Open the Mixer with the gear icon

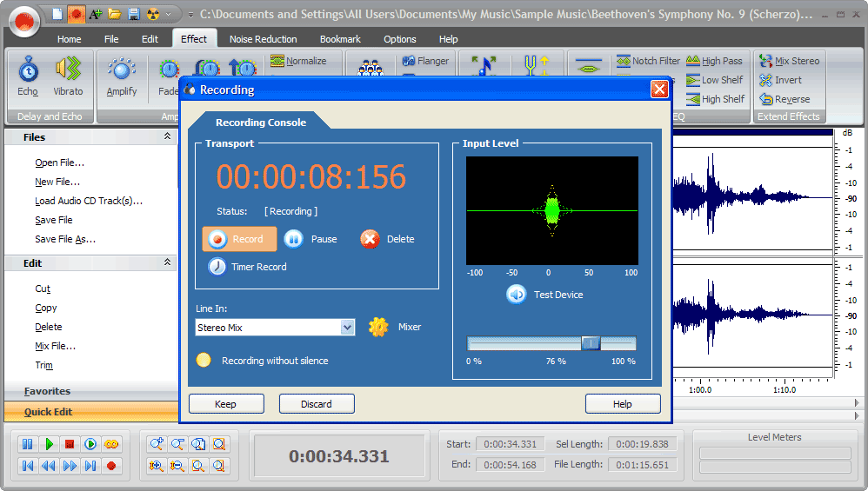[378, 328]
